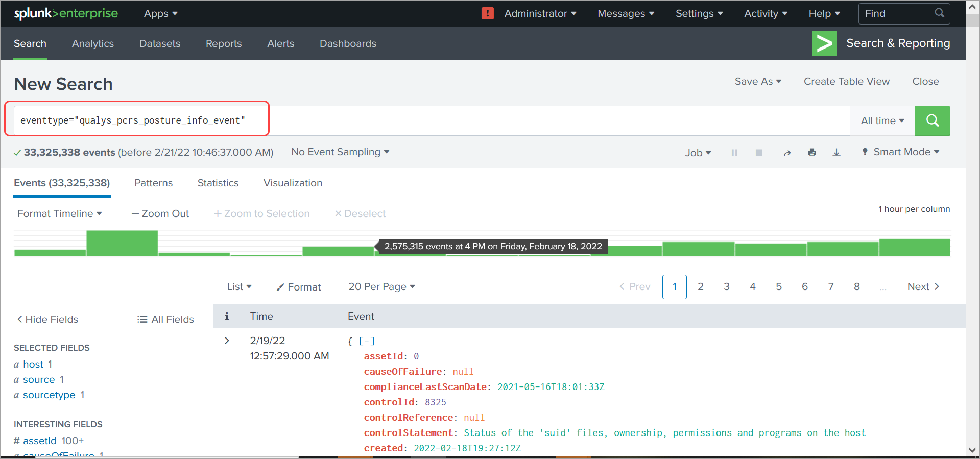Open the All time range dropdown
This screenshot has width=980, height=459.
[x=882, y=121]
